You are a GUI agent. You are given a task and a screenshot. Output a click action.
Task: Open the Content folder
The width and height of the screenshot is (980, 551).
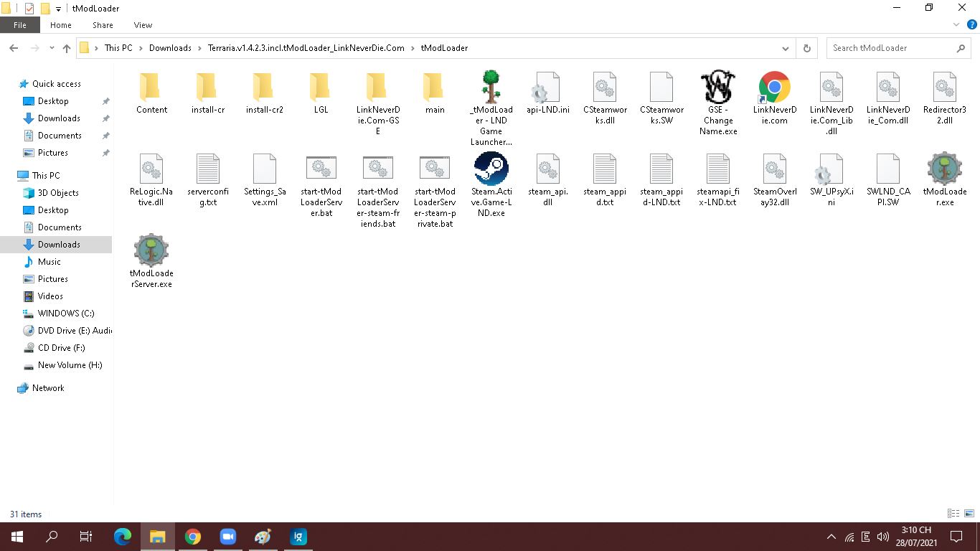pyautogui.click(x=151, y=89)
